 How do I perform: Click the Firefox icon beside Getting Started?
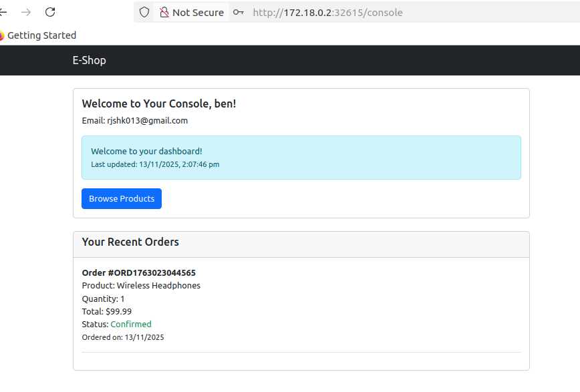[2, 35]
